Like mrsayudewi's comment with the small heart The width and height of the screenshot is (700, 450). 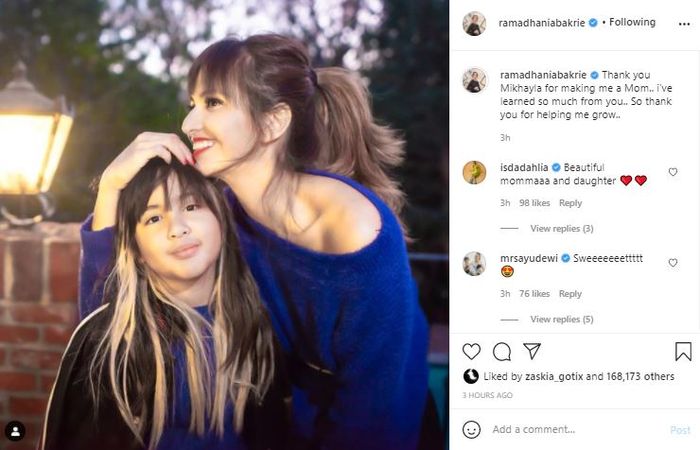point(673,263)
